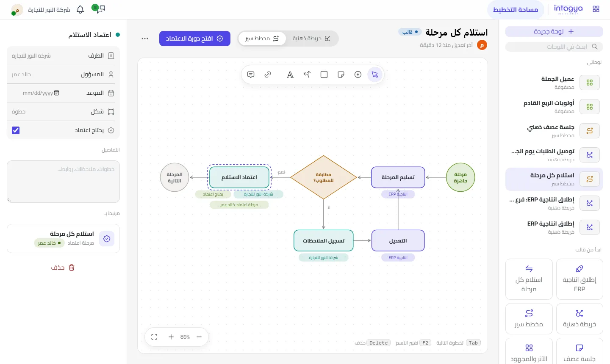Viewport: 610px width, 364px height.
Task: Select the مطابق للمطلوب؟ diamond node
Action: pyautogui.click(x=324, y=177)
